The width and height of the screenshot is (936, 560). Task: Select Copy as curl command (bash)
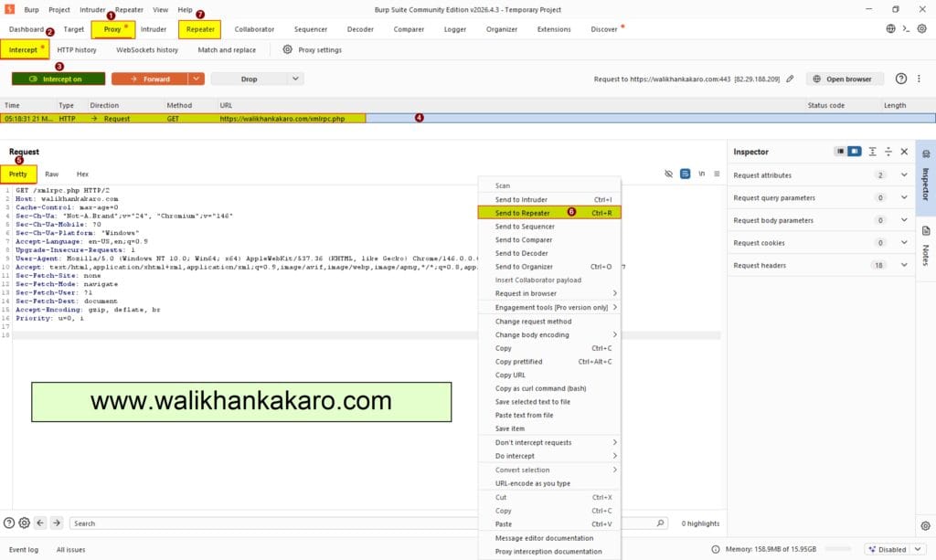pos(549,388)
